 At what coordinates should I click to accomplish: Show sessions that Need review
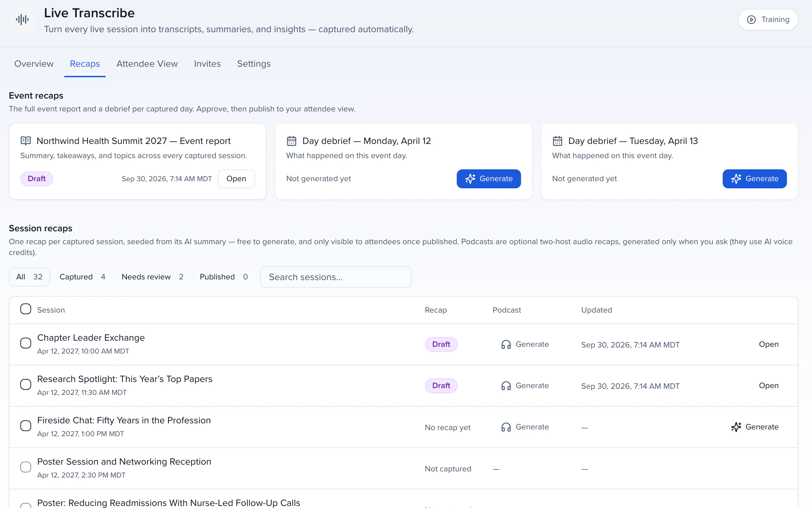click(x=153, y=277)
